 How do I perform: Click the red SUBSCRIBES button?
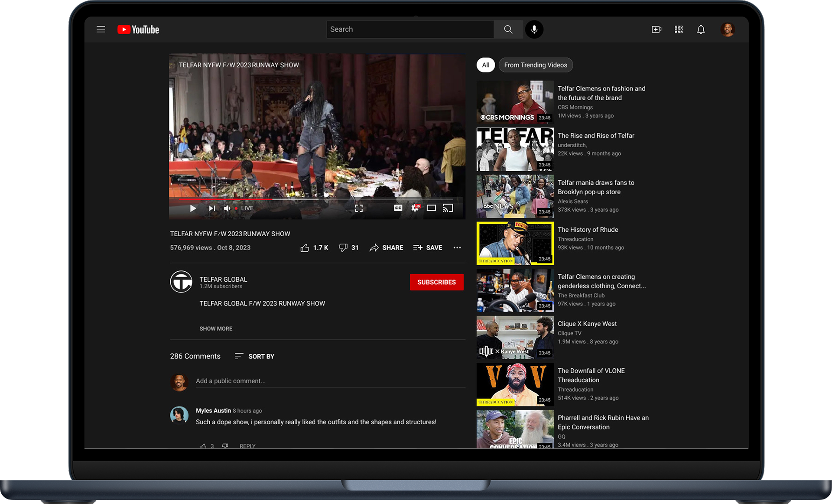point(436,282)
